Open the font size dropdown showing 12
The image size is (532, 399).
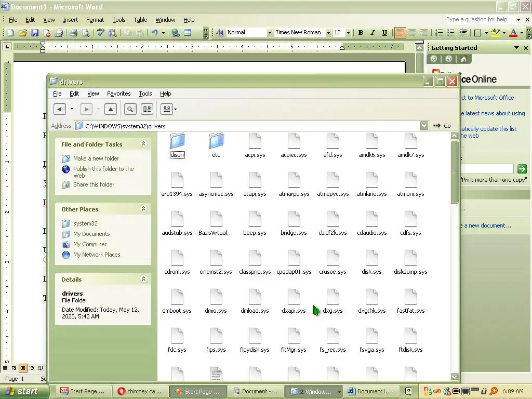point(348,33)
